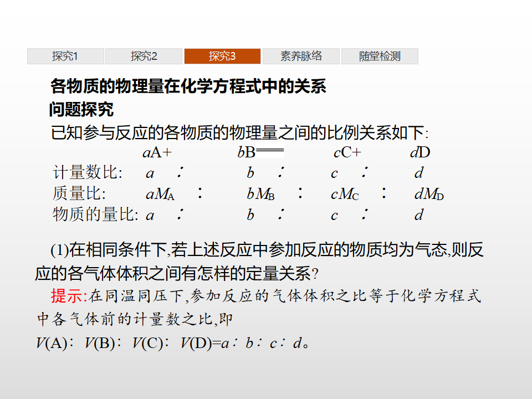Click the red 提示: label
Image resolution: width=532 pixels, height=399 pixels.
click(x=69, y=296)
